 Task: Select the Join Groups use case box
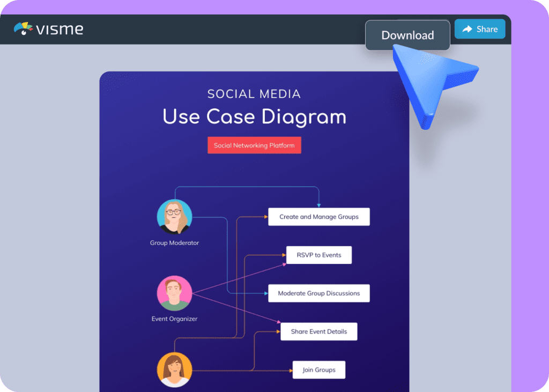318,369
